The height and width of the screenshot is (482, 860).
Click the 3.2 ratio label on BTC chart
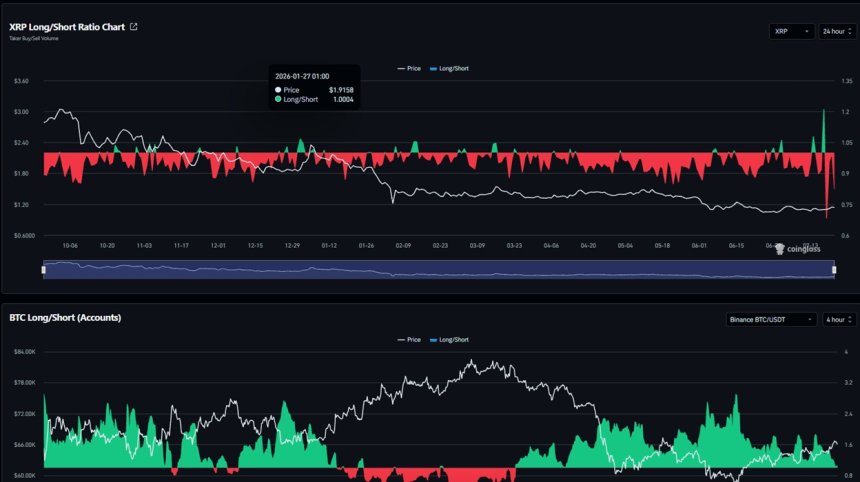[848, 382]
